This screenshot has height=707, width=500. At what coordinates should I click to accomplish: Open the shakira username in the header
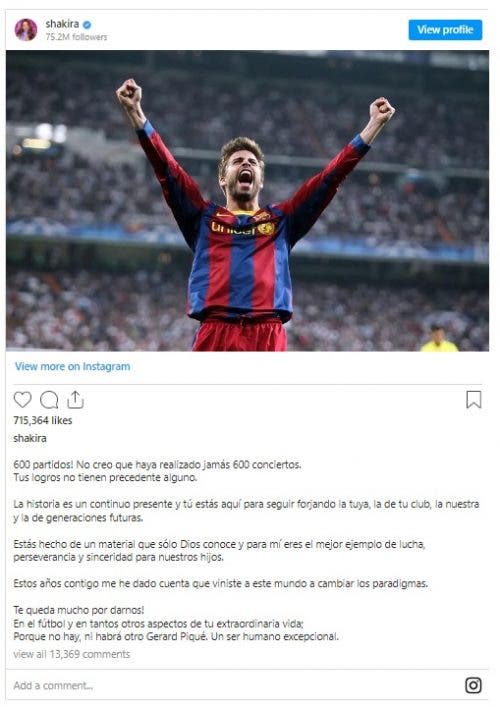[x=62, y=24]
